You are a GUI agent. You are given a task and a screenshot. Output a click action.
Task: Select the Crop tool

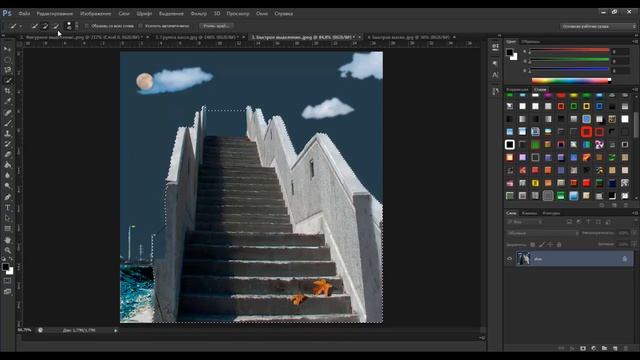[x=7, y=91]
